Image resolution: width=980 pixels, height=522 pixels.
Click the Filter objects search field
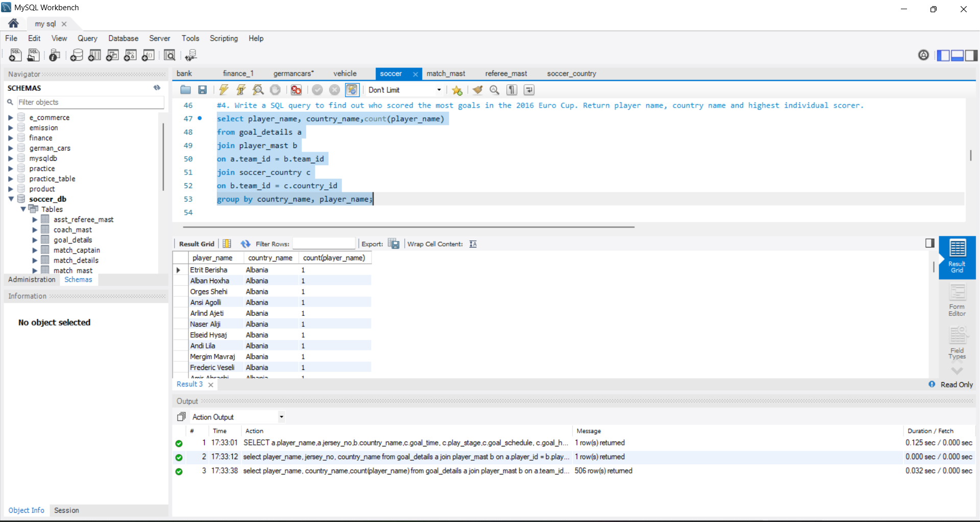pyautogui.click(x=91, y=102)
